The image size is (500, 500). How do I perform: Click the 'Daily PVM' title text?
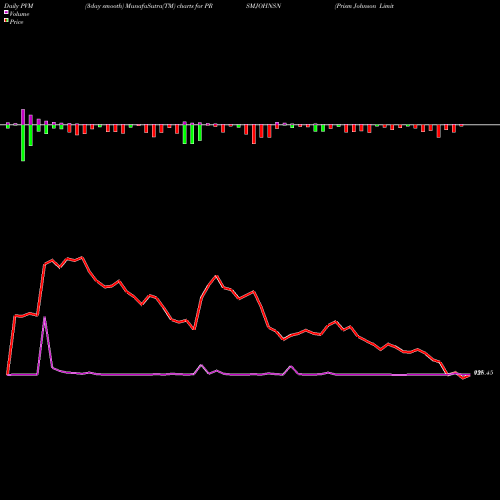(19, 6)
